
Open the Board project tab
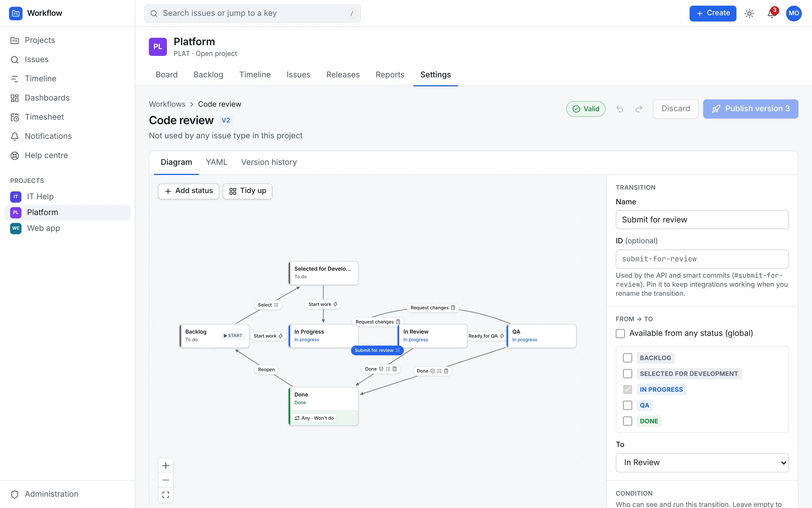(x=166, y=75)
